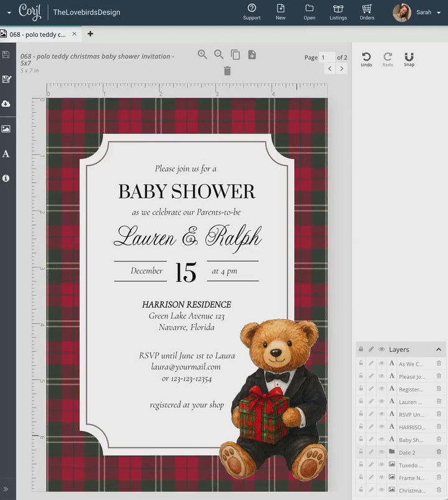Lock the Lauren text layer

(361, 402)
